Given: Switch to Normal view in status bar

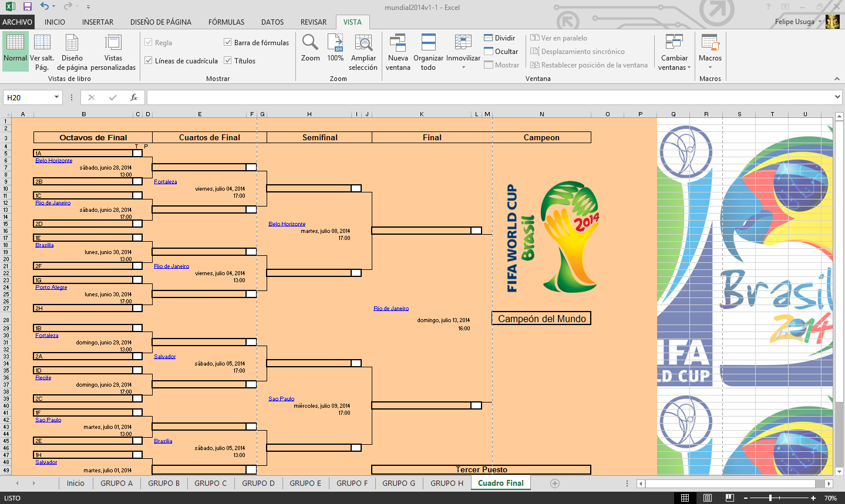Looking at the screenshot, I should click(x=685, y=498).
